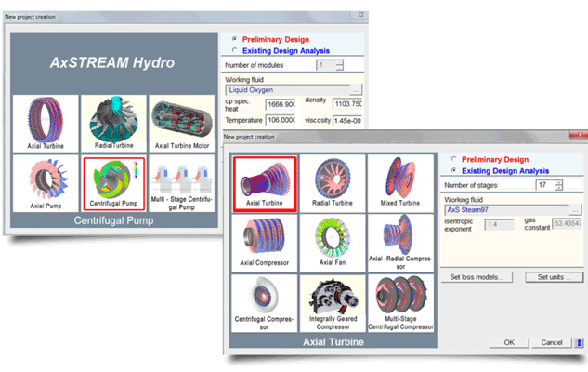Select the Centrifugal Pump icon
The height and width of the screenshot is (372, 588).
pyautogui.click(x=113, y=183)
